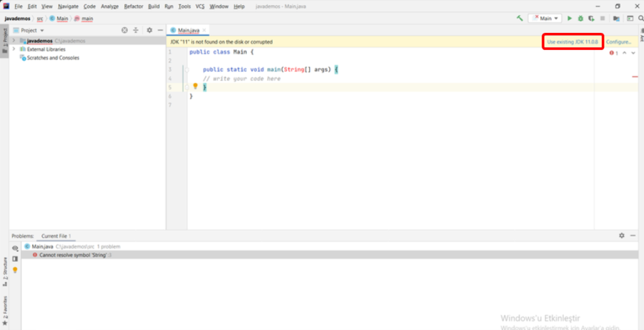This screenshot has width=644, height=330.
Task: Collapse all in the Project panel
Action: point(136,30)
